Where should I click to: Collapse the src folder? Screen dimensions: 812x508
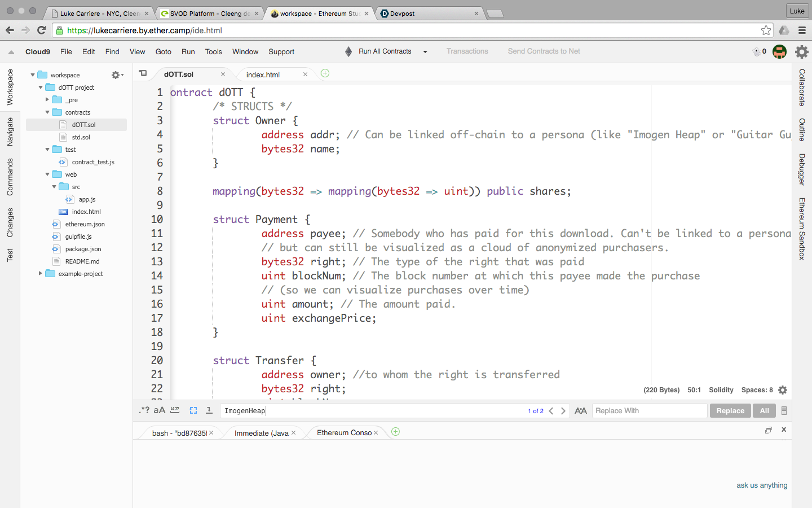[x=54, y=187]
